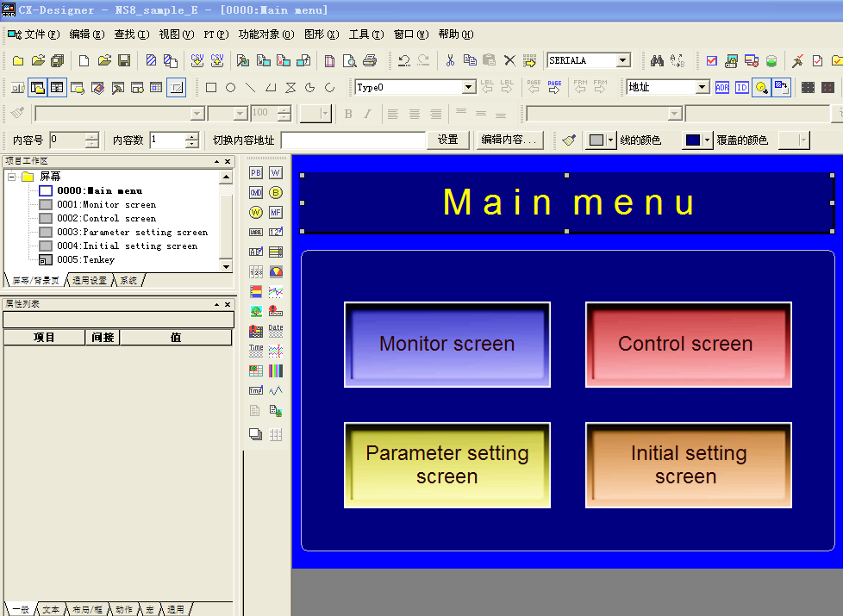
Task: Click the Monitor screen button on canvas
Action: pos(446,345)
